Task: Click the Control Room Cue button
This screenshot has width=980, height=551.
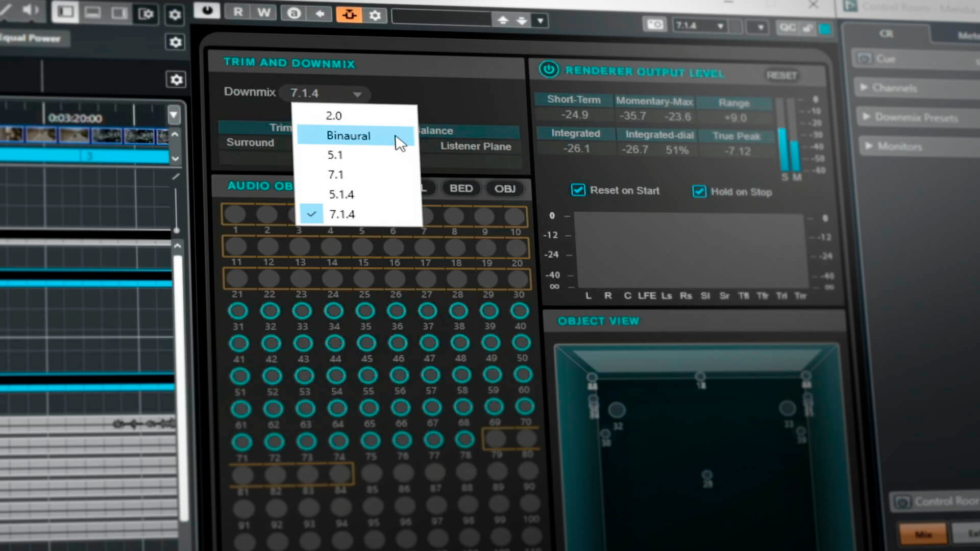Action: pos(886,59)
